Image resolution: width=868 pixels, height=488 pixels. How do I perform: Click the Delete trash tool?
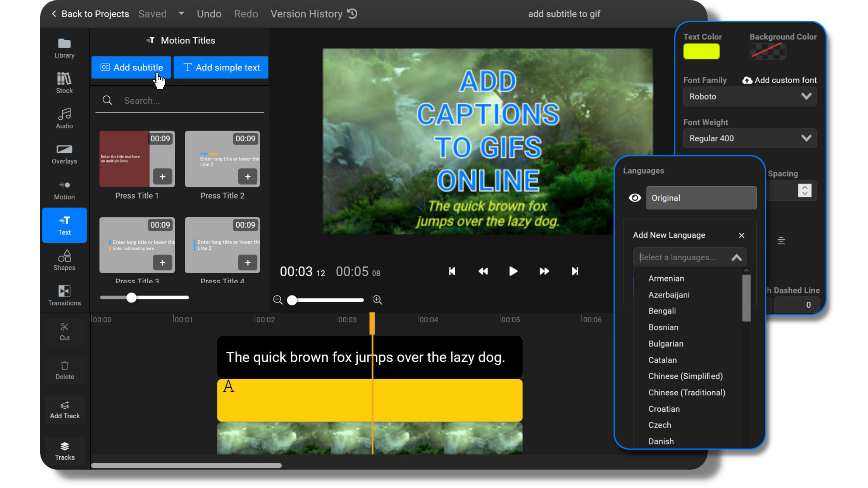click(65, 370)
